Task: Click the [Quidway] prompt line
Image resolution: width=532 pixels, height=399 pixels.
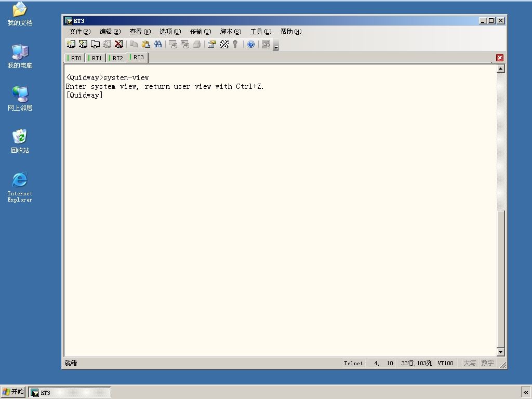Action: tap(85, 96)
